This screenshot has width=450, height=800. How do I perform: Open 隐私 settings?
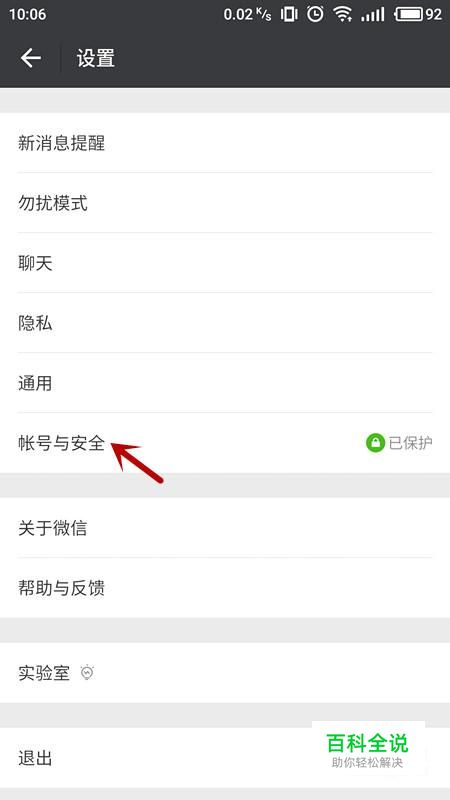(225, 323)
